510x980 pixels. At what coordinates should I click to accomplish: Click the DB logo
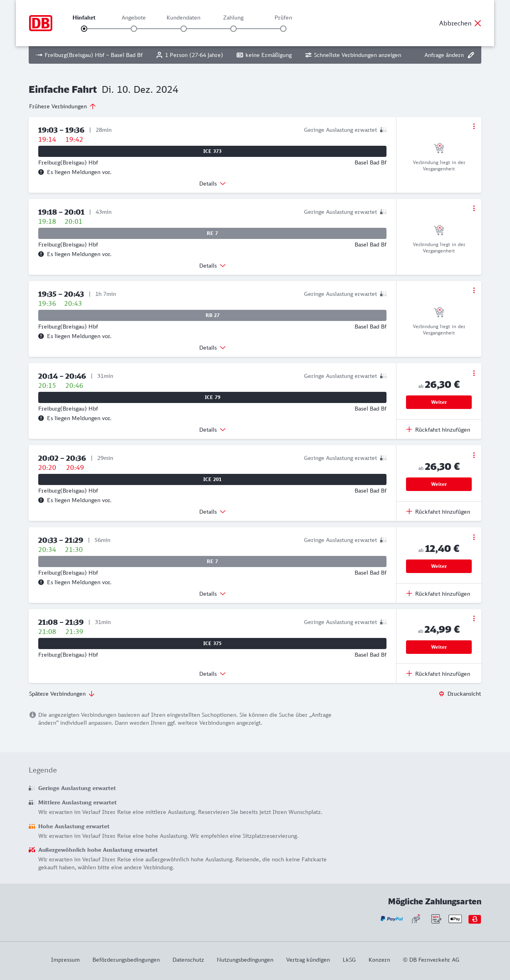(41, 23)
